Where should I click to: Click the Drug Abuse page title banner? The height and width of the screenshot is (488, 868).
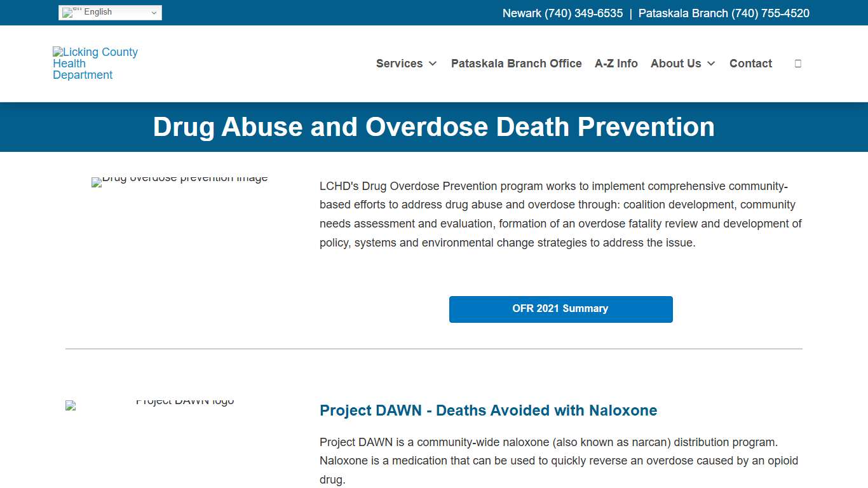434,127
